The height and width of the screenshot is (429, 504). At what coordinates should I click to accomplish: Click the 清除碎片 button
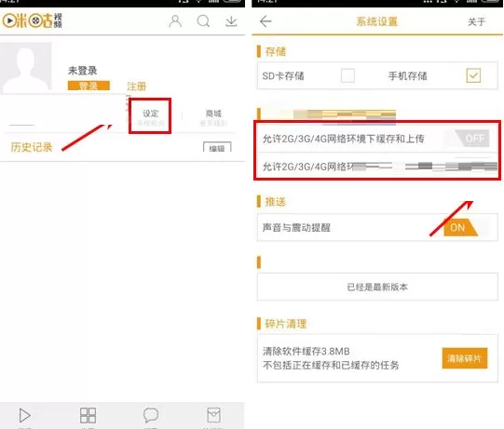tap(465, 358)
